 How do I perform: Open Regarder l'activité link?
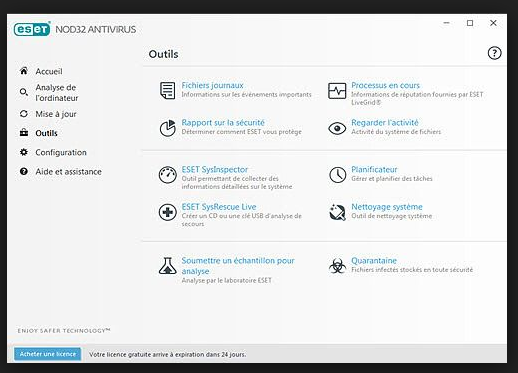[385, 123]
